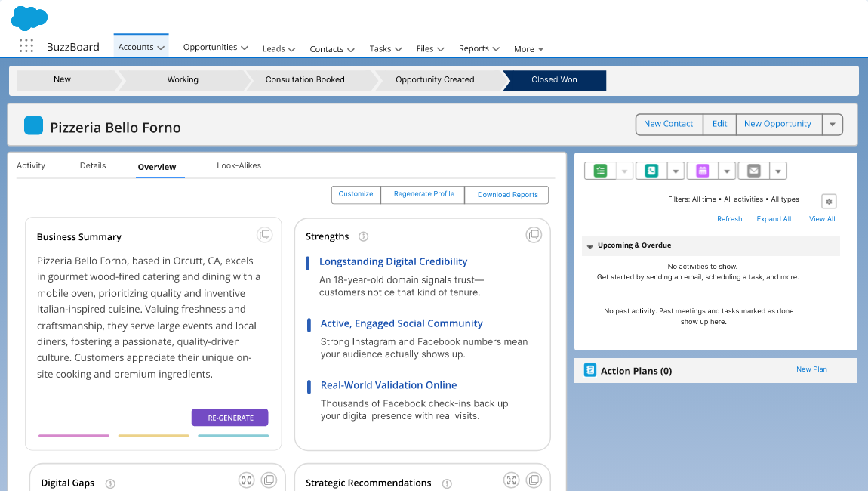Switch to the Activity tab
This screenshot has height=491, width=868.
coord(31,165)
